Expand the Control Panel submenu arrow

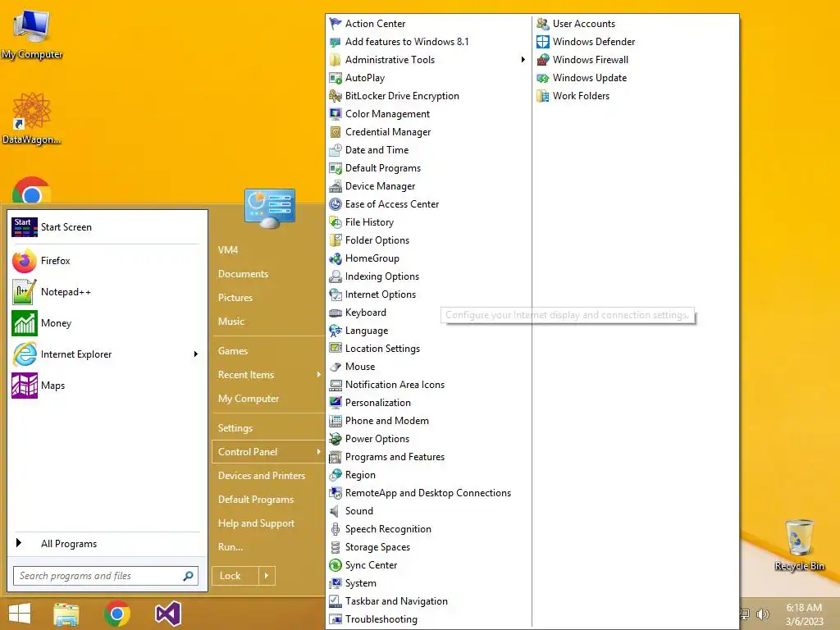coord(318,452)
